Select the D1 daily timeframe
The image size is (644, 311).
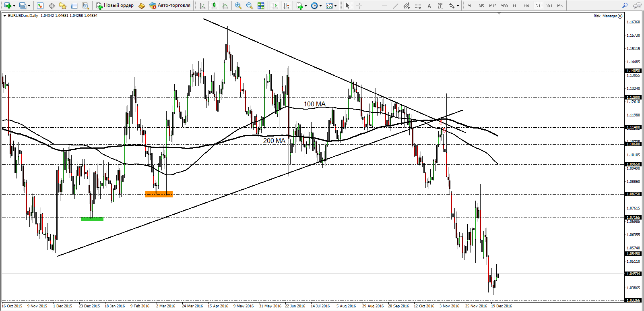point(538,6)
